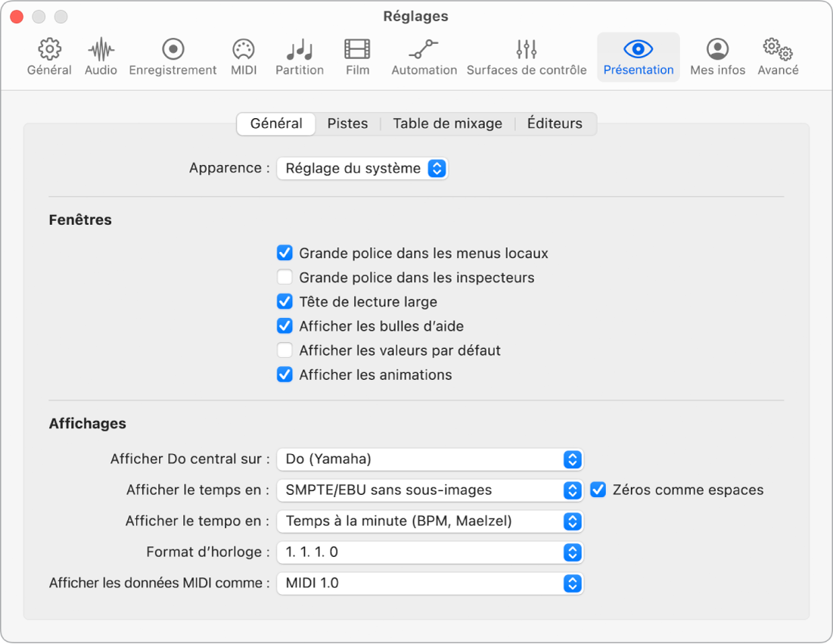
Task: Switch to the Partition notes pane
Action: (x=300, y=50)
